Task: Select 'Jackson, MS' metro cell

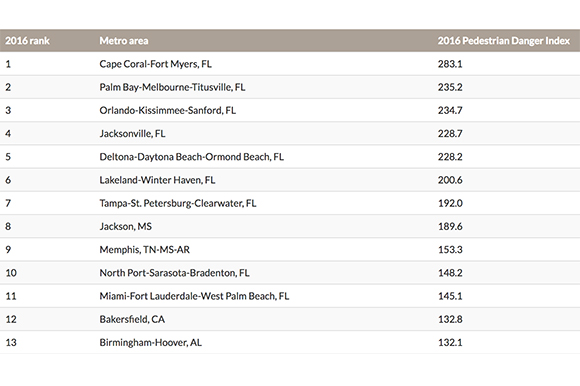Action: [126, 226]
